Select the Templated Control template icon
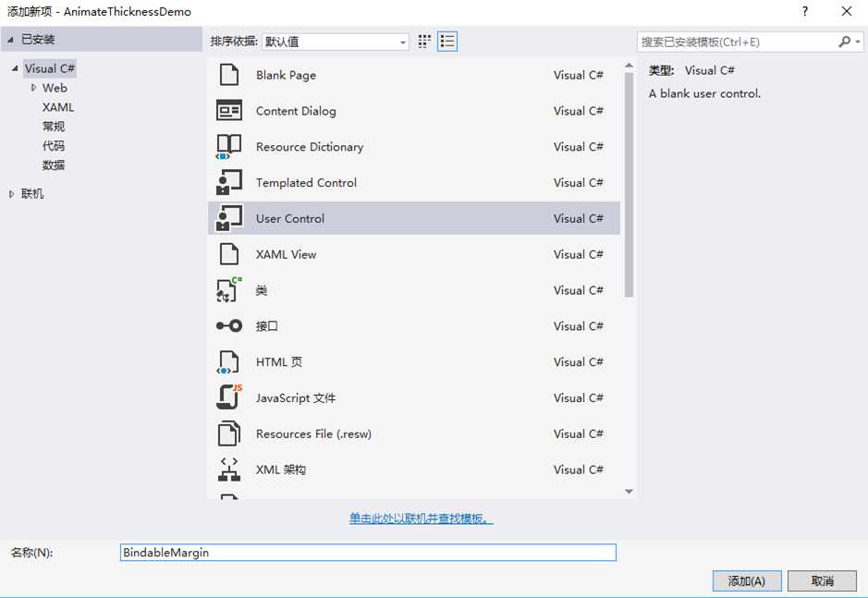The image size is (868, 598). tap(229, 182)
